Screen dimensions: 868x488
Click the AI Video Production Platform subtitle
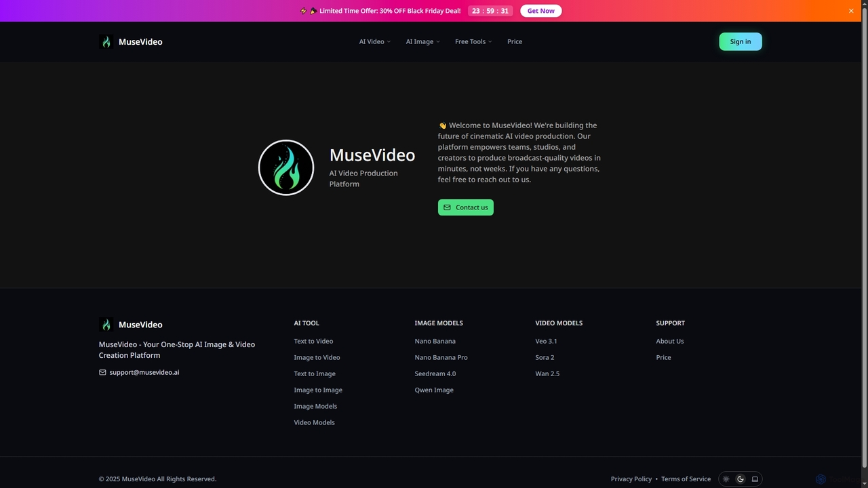click(x=363, y=178)
